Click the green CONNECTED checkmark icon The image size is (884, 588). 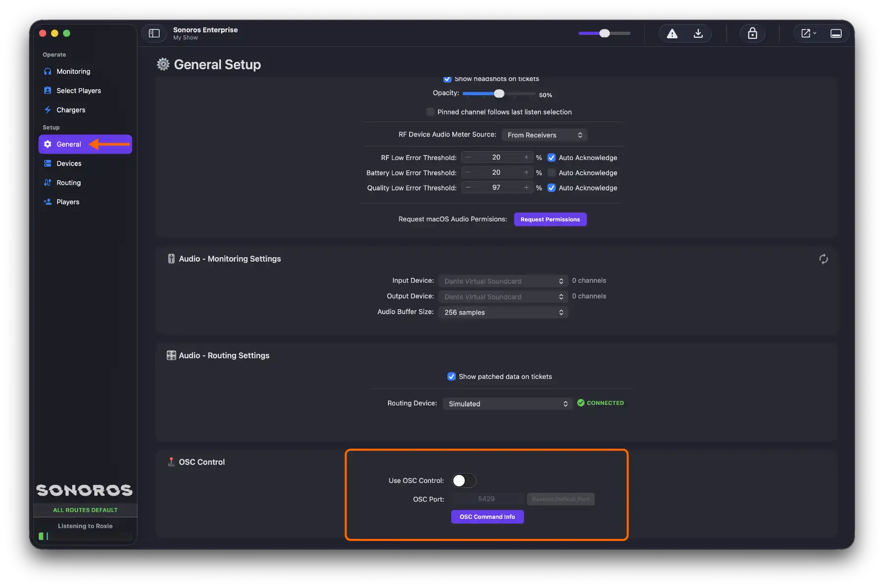[581, 403]
